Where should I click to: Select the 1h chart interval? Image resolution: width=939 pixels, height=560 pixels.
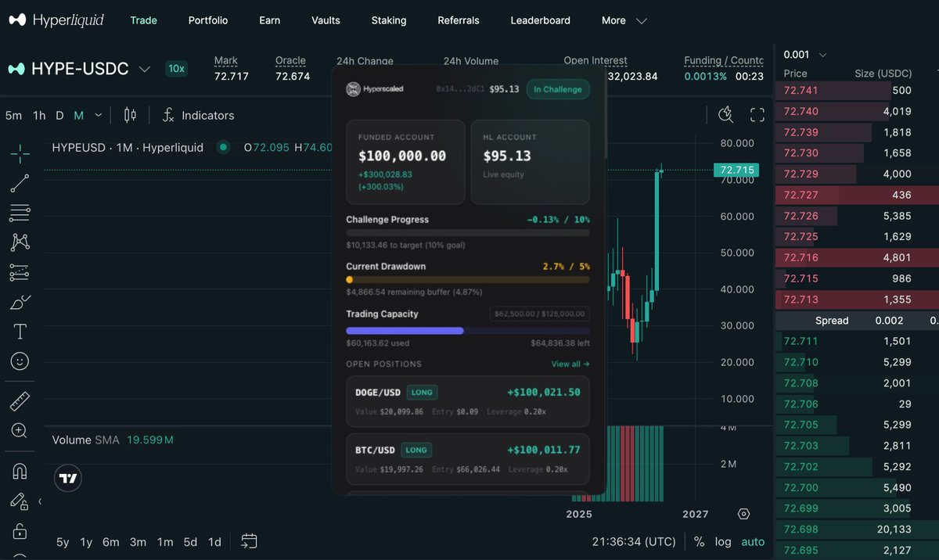tap(39, 115)
